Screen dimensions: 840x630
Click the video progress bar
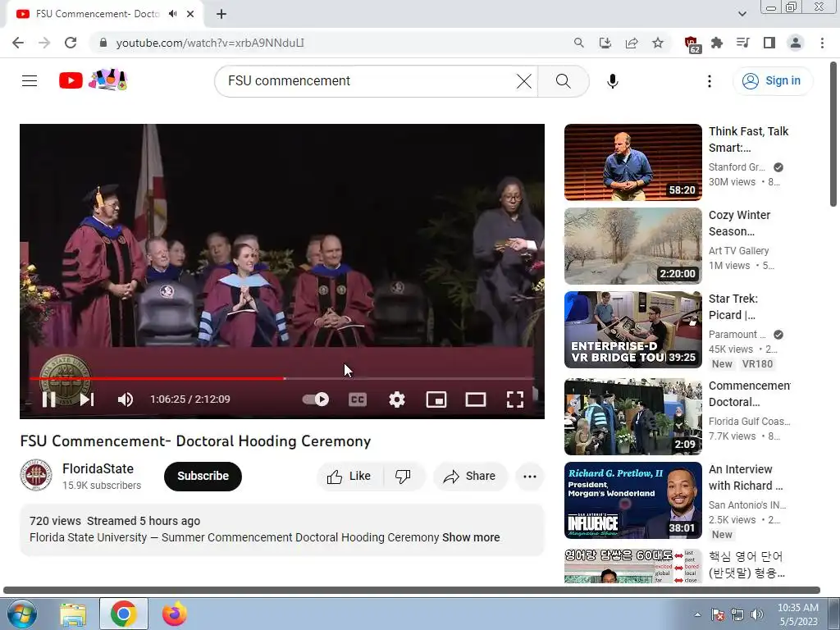click(x=281, y=379)
